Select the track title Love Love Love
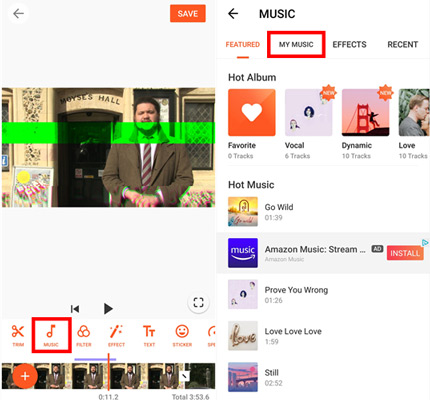The image size is (430, 400). (293, 331)
